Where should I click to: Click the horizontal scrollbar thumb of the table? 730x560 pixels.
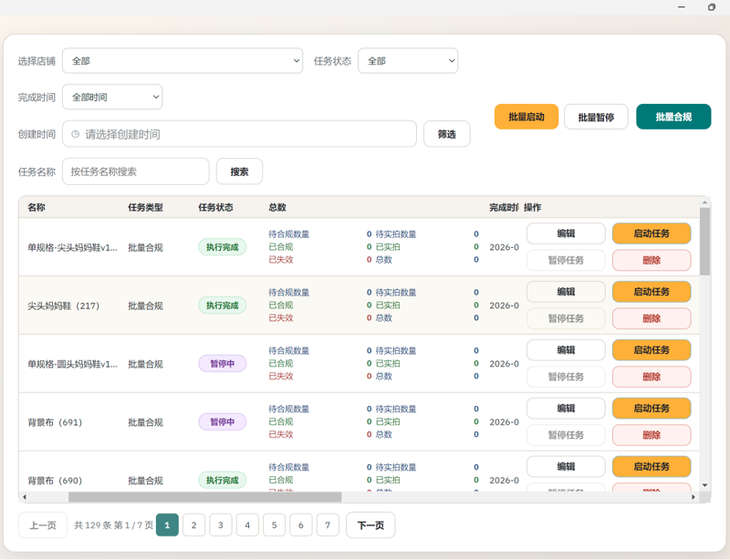point(204,497)
